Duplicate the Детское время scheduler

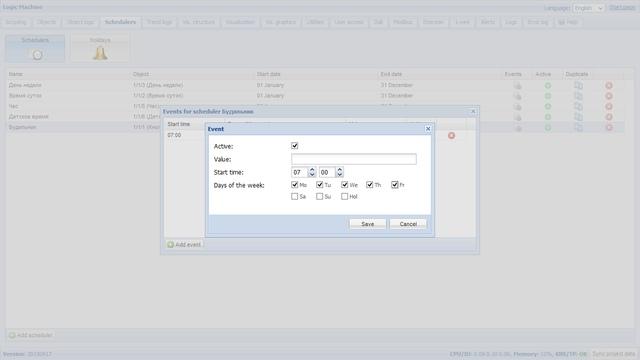(x=578, y=117)
